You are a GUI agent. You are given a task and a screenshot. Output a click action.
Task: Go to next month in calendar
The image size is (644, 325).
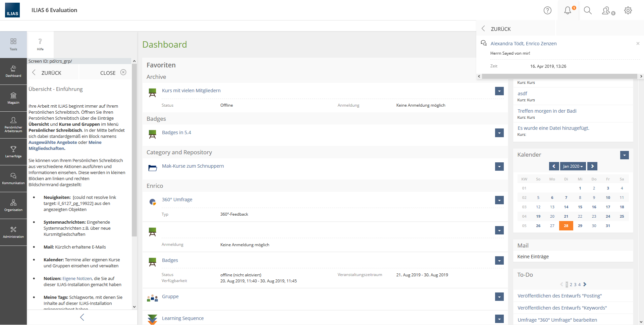pos(592,166)
